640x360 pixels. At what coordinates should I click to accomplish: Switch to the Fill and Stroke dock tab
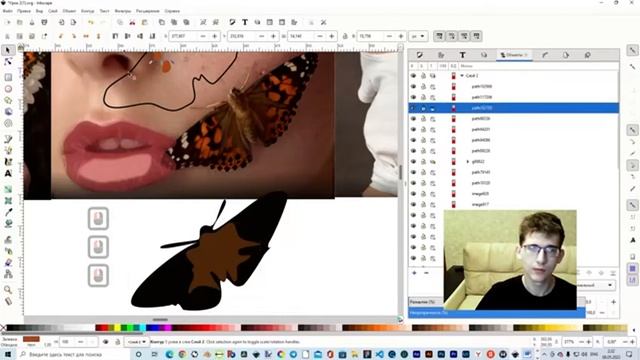tap(420, 55)
